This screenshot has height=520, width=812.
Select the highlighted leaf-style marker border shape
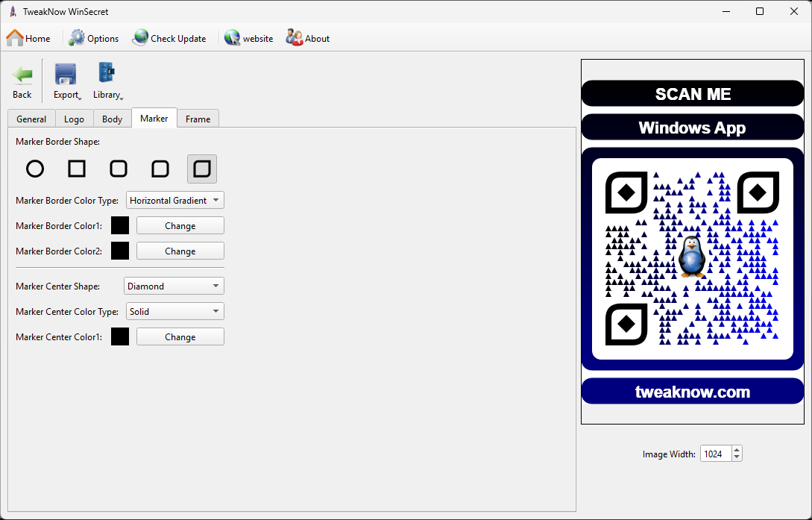[x=202, y=169]
